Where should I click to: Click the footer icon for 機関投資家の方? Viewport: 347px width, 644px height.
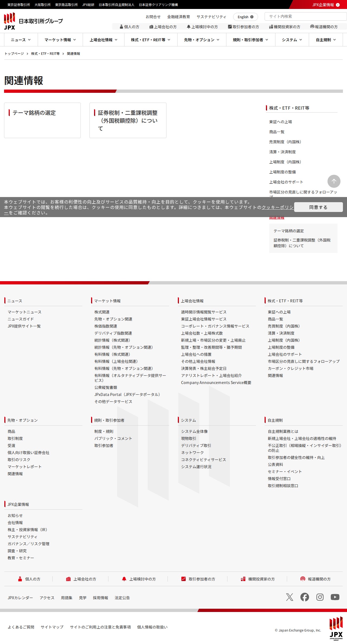click(x=243, y=579)
